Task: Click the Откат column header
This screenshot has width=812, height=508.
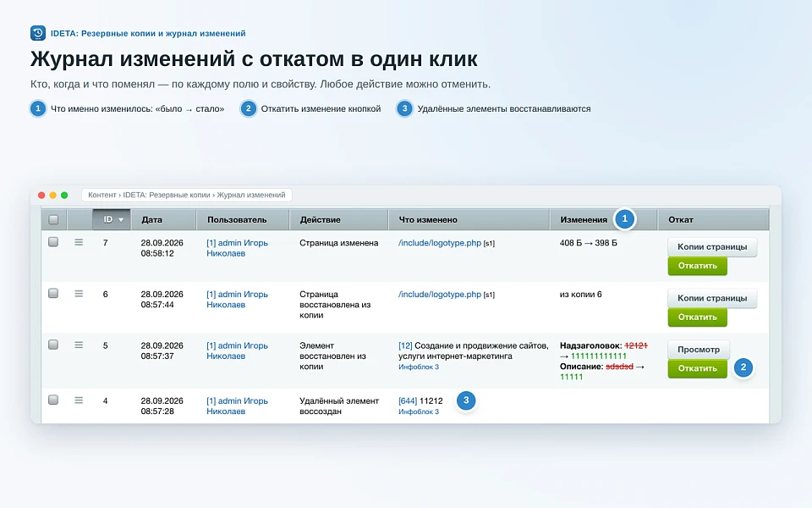Action: tap(713, 220)
